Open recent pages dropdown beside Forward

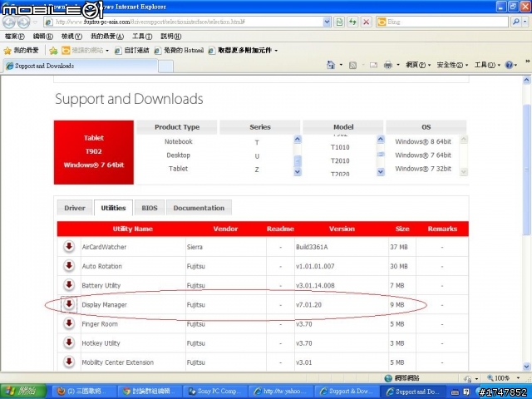[x=35, y=22]
